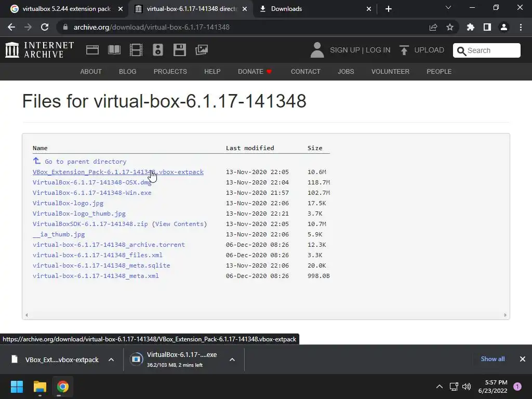Close the downloads shelf bar
Viewport: 532px width, 399px height.
point(523,359)
